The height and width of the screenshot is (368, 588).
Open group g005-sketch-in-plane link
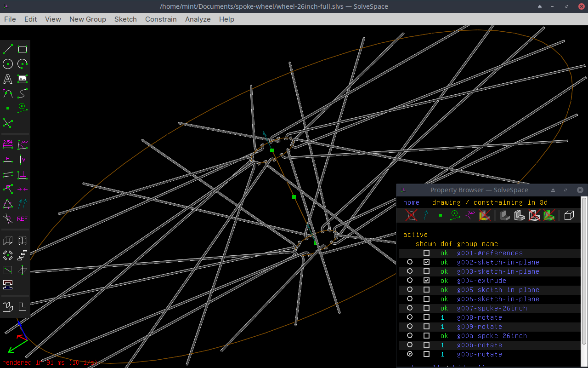pyautogui.click(x=498, y=290)
